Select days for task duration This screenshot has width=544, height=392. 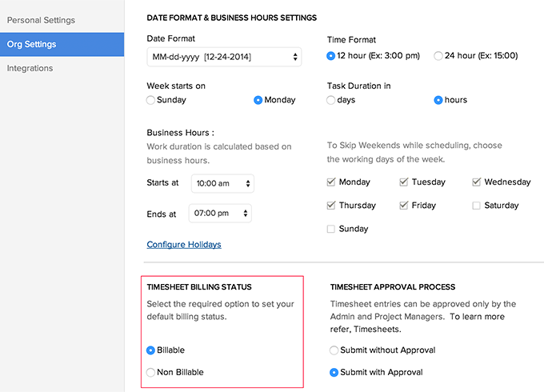pyautogui.click(x=331, y=100)
